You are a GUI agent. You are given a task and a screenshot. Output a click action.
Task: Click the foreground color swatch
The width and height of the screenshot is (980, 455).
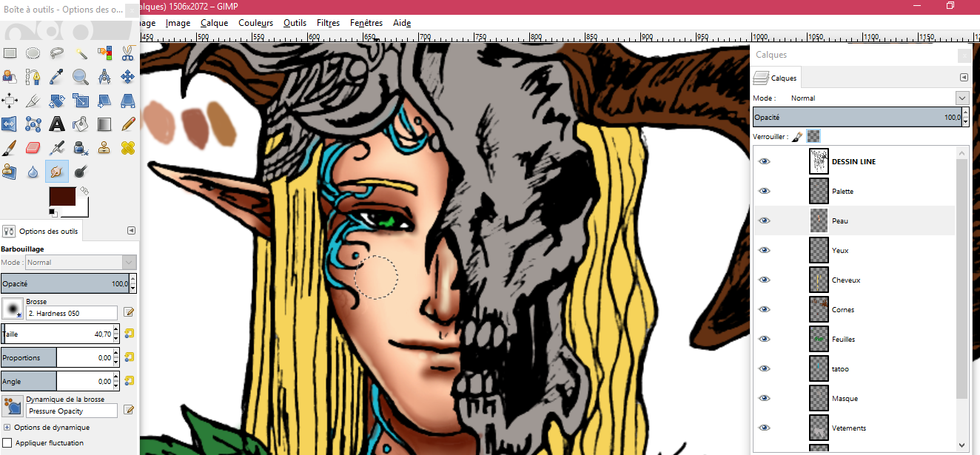point(62,198)
